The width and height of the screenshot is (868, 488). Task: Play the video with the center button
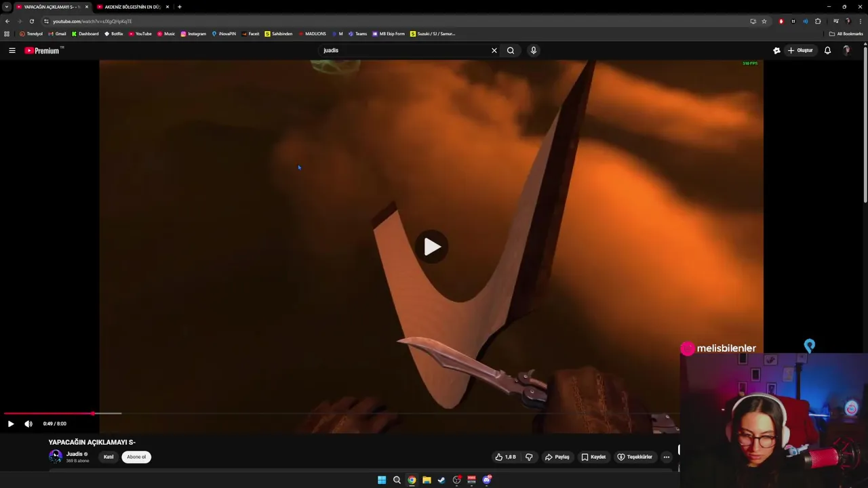pyautogui.click(x=432, y=247)
